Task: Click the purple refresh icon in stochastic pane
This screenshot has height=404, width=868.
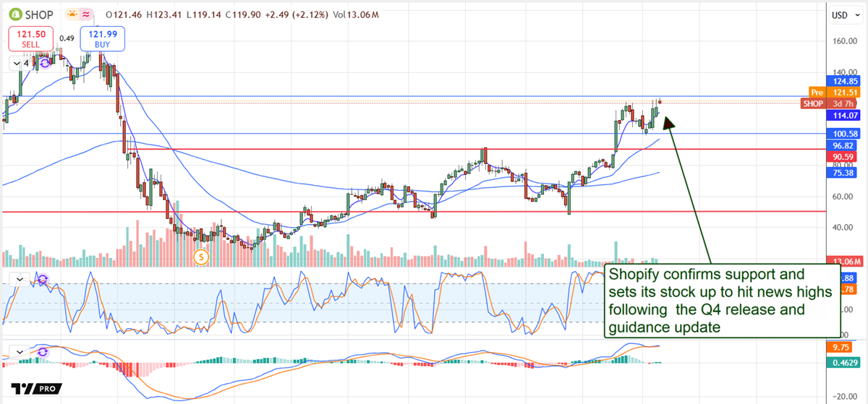Action: [x=43, y=279]
